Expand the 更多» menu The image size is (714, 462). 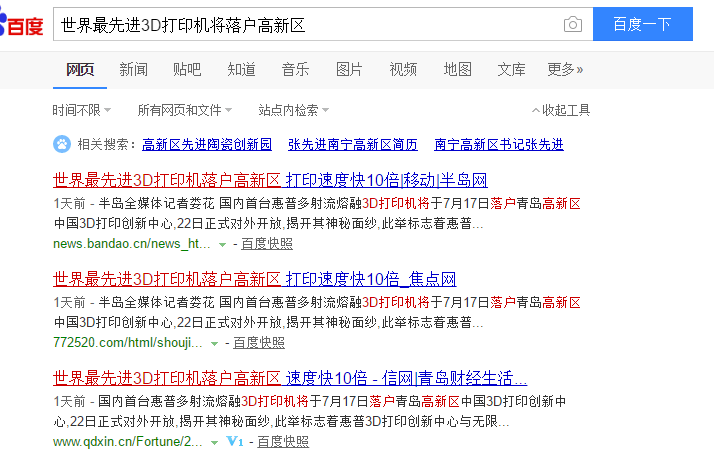pyautogui.click(x=565, y=70)
